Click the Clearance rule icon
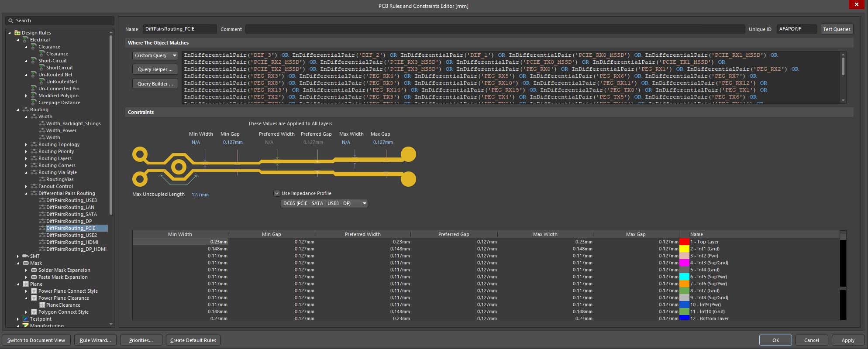 coord(42,54)
